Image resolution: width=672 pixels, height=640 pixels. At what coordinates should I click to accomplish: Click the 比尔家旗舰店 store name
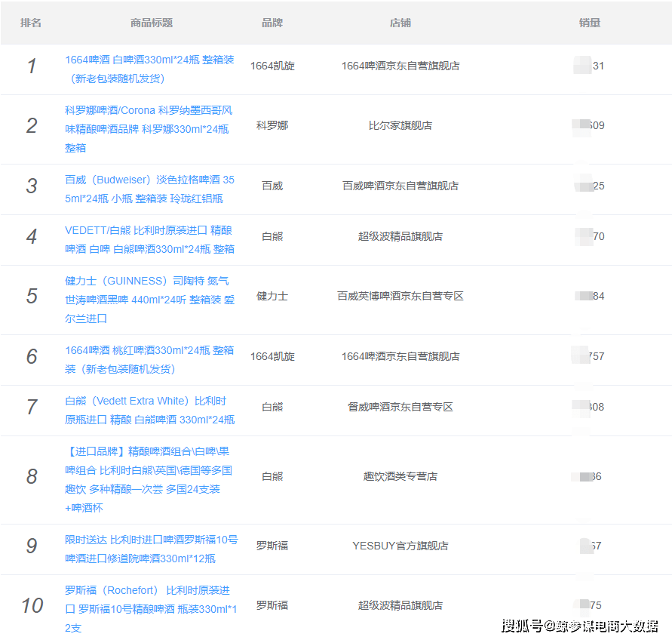point(400,125)
